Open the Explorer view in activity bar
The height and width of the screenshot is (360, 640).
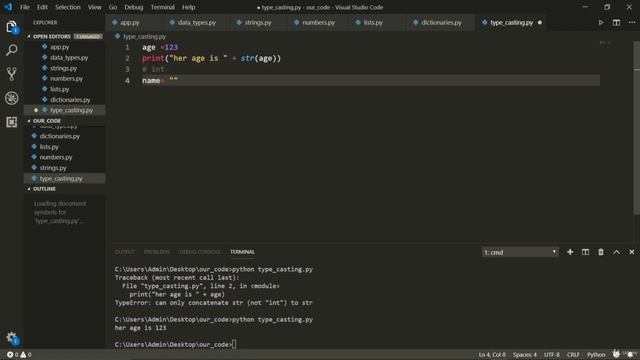tap(11, 27)
